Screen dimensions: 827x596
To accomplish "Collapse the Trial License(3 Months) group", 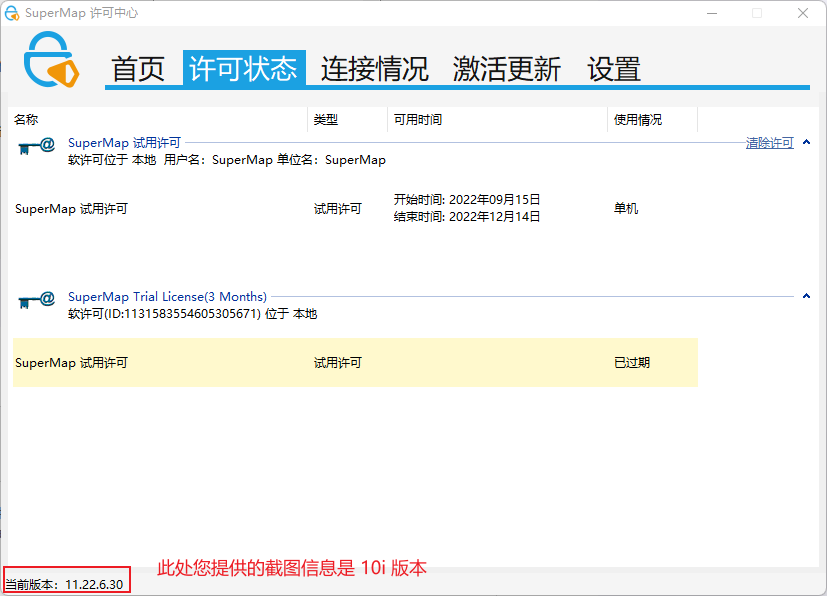I will coord(806,296).
